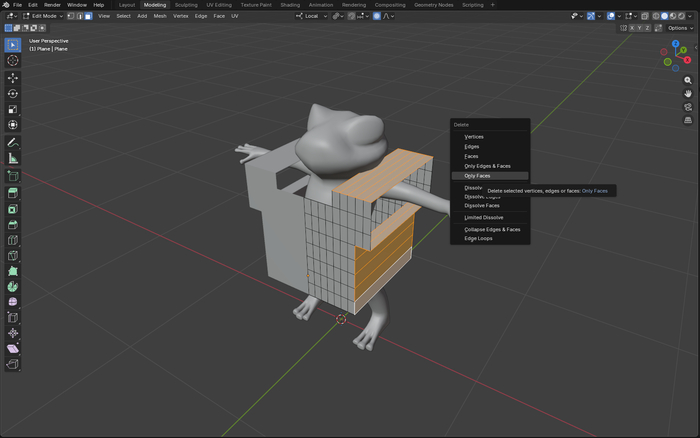700x438 pixels.
Task: Switch to the Sculpting workspace tab
Action: [x=186, y=5]
